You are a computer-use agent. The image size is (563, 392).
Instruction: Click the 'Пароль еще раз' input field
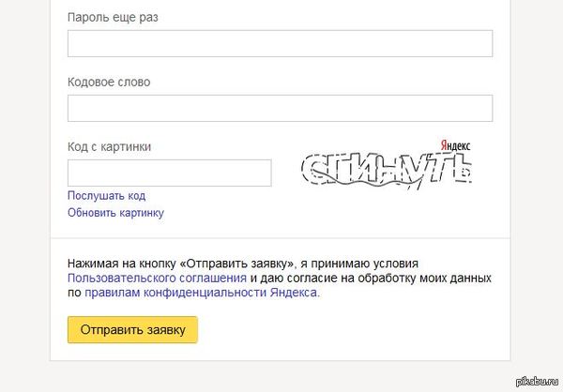coord(280,44)
